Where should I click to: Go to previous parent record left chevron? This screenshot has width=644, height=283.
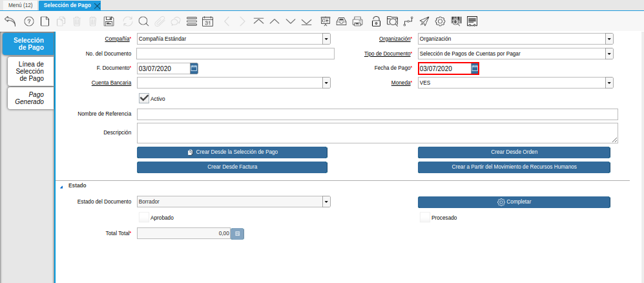pos(227,21)
